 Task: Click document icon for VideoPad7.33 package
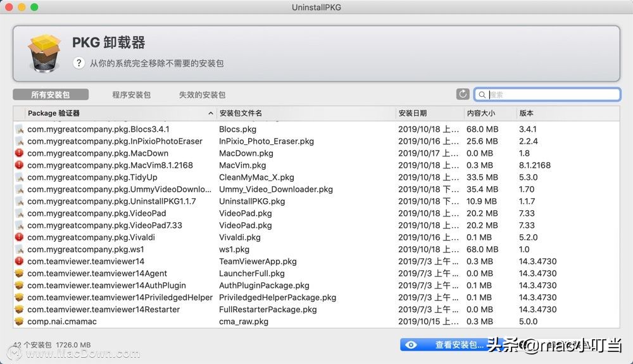tap(19, 225)
